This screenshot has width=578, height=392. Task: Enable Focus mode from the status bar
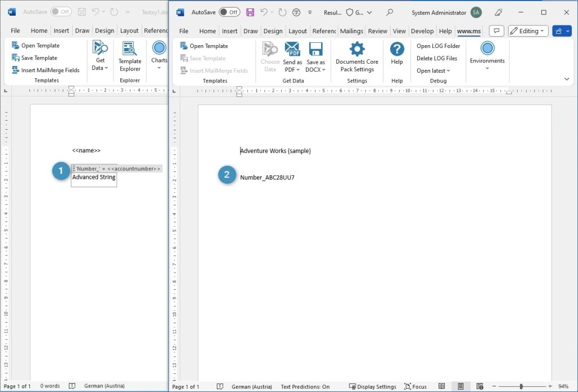click(416, 386)
